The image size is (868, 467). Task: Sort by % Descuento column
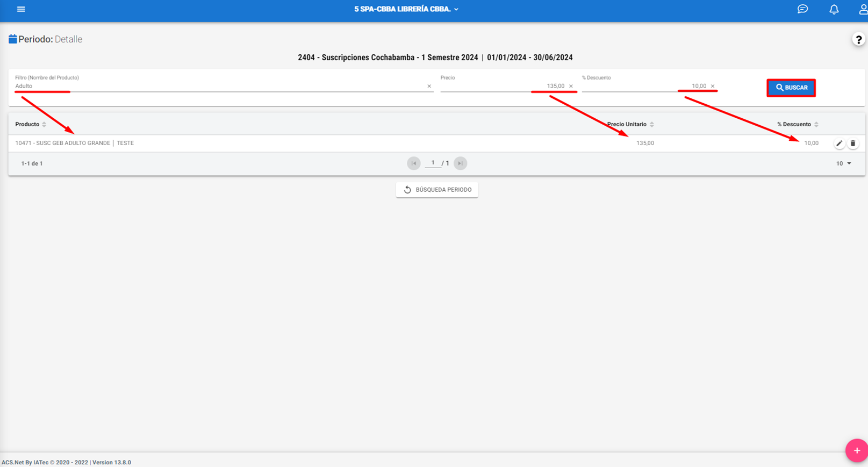pyautogui.click(x=798, y=124)
